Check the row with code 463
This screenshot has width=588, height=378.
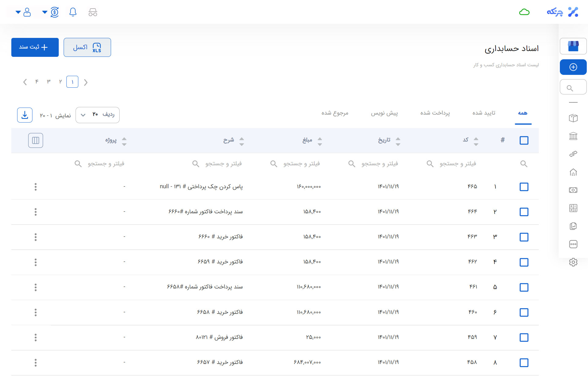pyautogui.click(x=524, y=237)
